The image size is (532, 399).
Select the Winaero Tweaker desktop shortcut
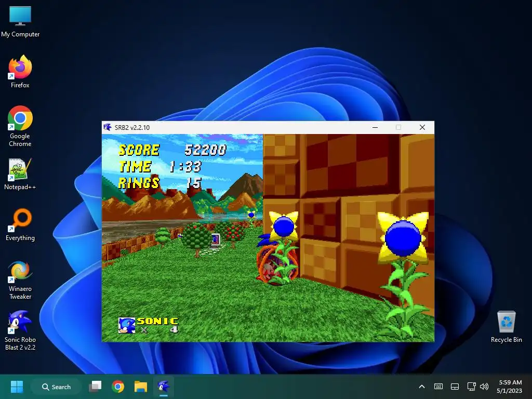coord(20,280)
